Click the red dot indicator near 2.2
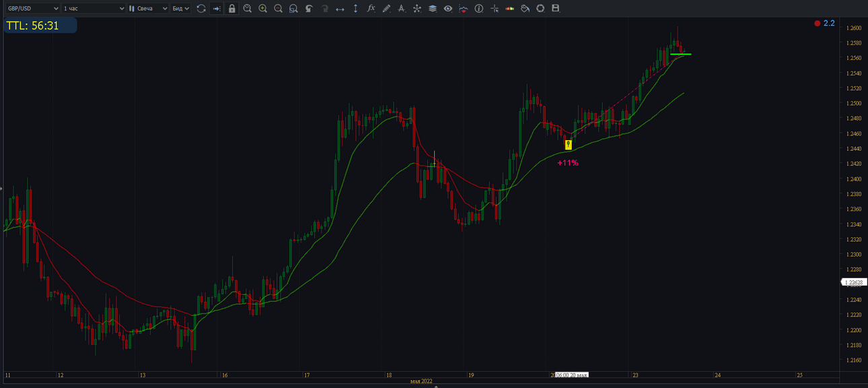Image resolution: width=868 pixels, height=388 pixels. pyautogui.click(x=818, y=24)
